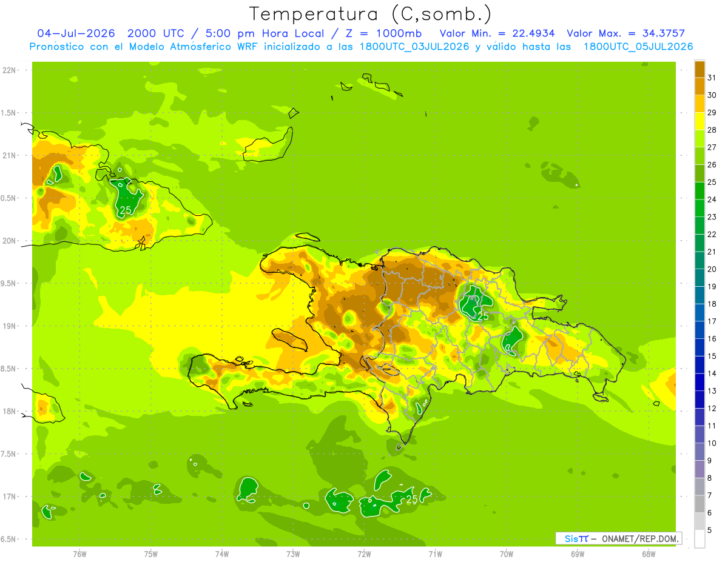Click the 'Temperatura (C,somb.)' map title
This screenshot has height=562, width=728.
tap(371, 14)
